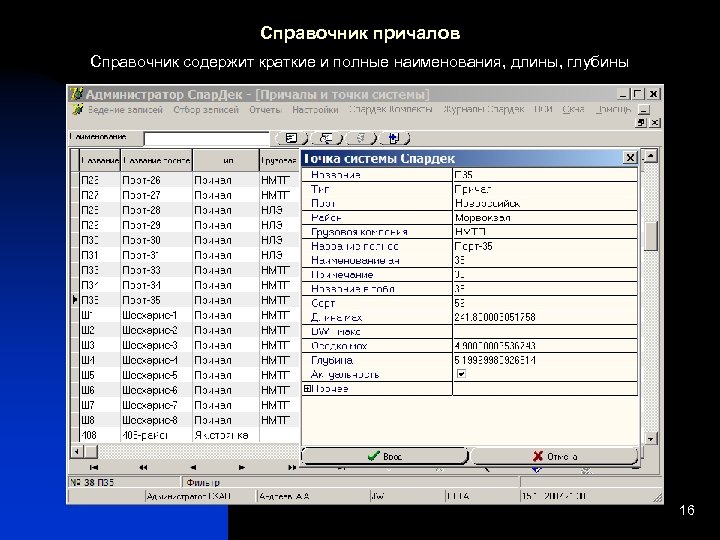
Task: Open the Помощь menu
Action: pyautogui.click(x=613, y=109)
